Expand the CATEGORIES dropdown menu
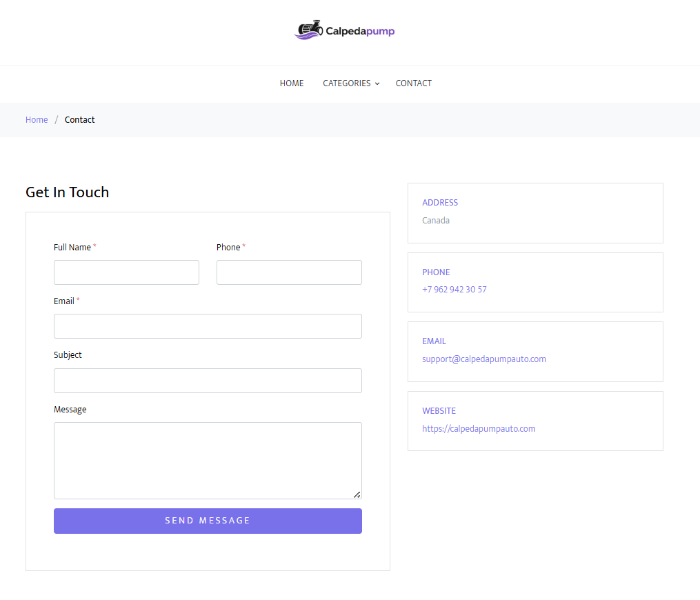Screen dimensions: 700x600 point(351,83)
